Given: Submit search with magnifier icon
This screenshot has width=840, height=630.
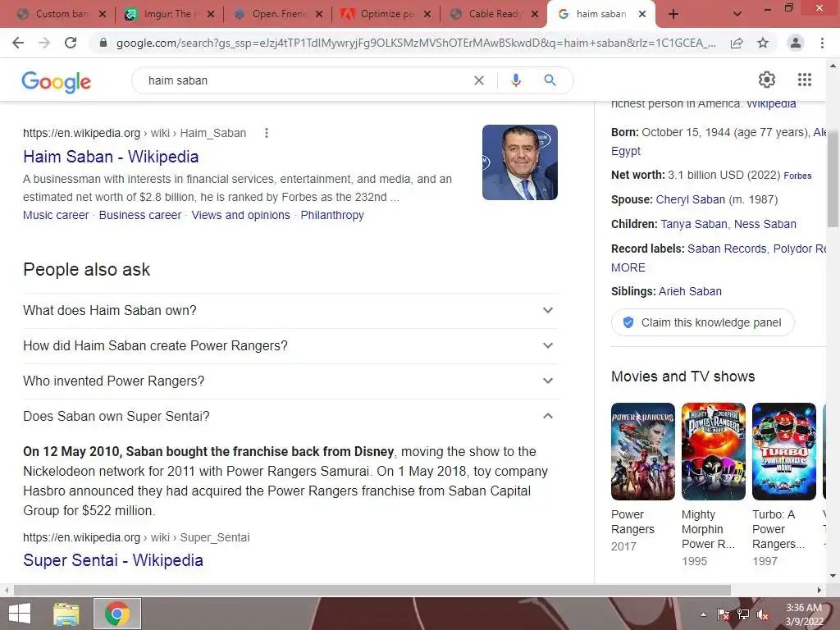Looking at the screenshot, I should point(550,80).
